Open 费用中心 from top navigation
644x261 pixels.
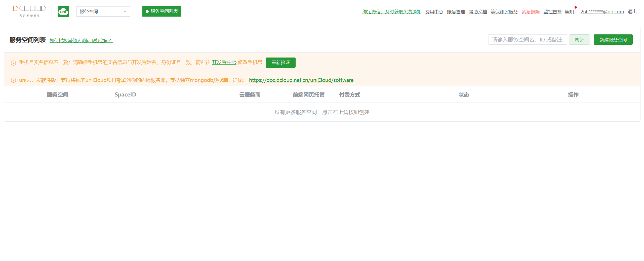(434, 12)
